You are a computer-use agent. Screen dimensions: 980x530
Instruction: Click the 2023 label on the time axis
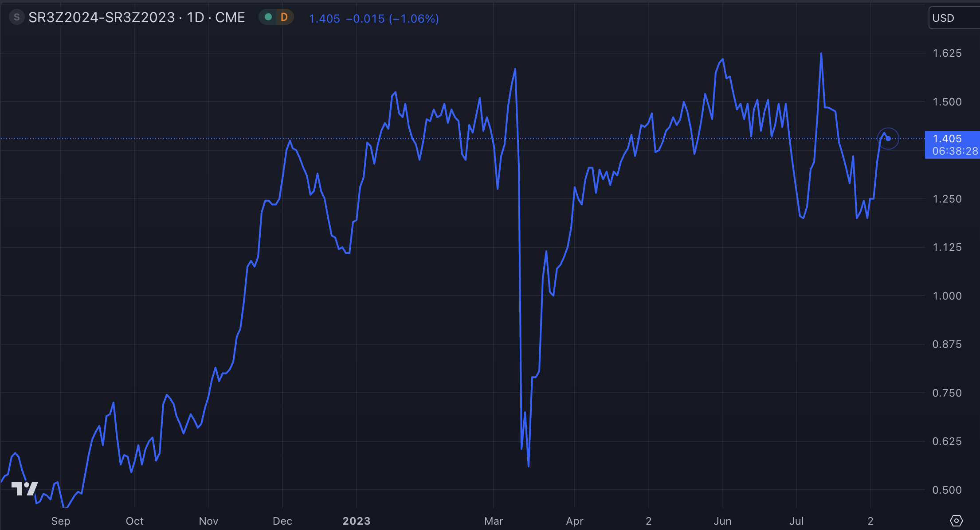(x=356, y=521)
